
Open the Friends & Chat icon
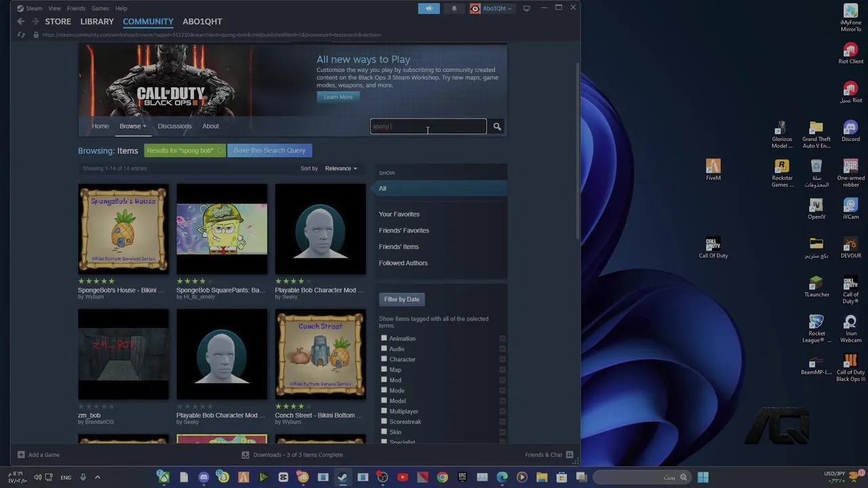(x=570, y=455)
